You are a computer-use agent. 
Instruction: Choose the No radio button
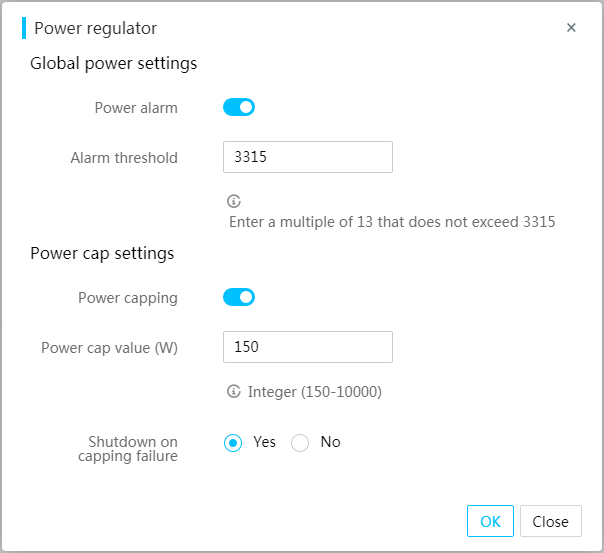[300, 443]
